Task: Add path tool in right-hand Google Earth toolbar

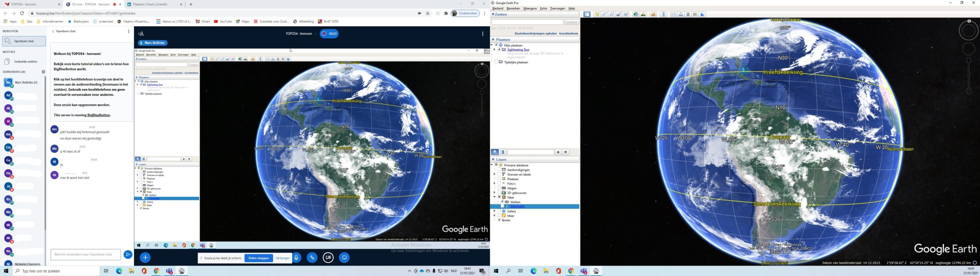Action: [612, 14]
